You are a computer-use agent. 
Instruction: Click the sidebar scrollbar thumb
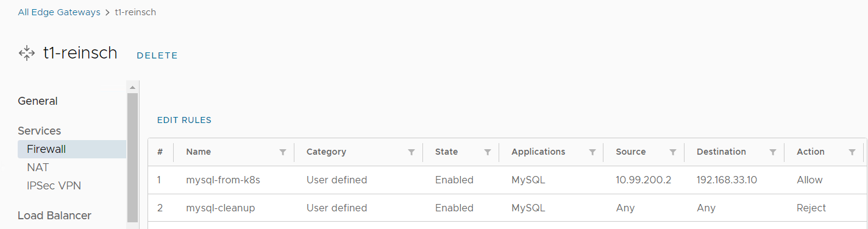point(132,158)
